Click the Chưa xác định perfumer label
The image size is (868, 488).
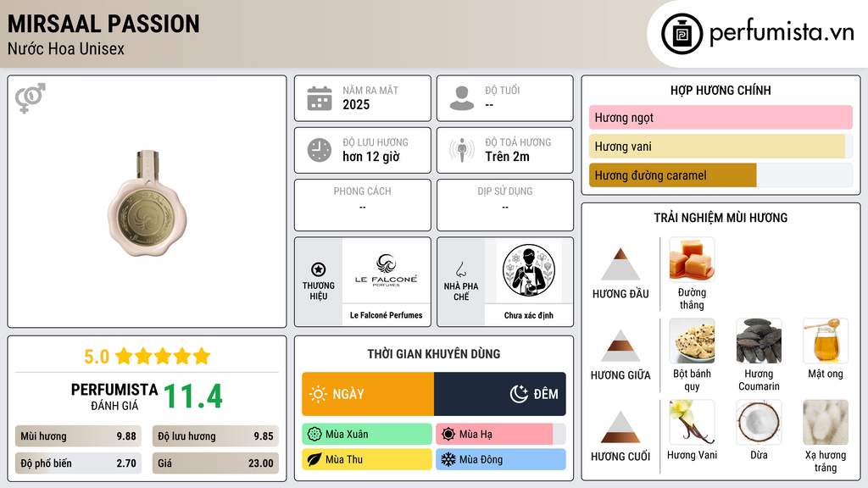pyautogui.click(x=529, y=315)
